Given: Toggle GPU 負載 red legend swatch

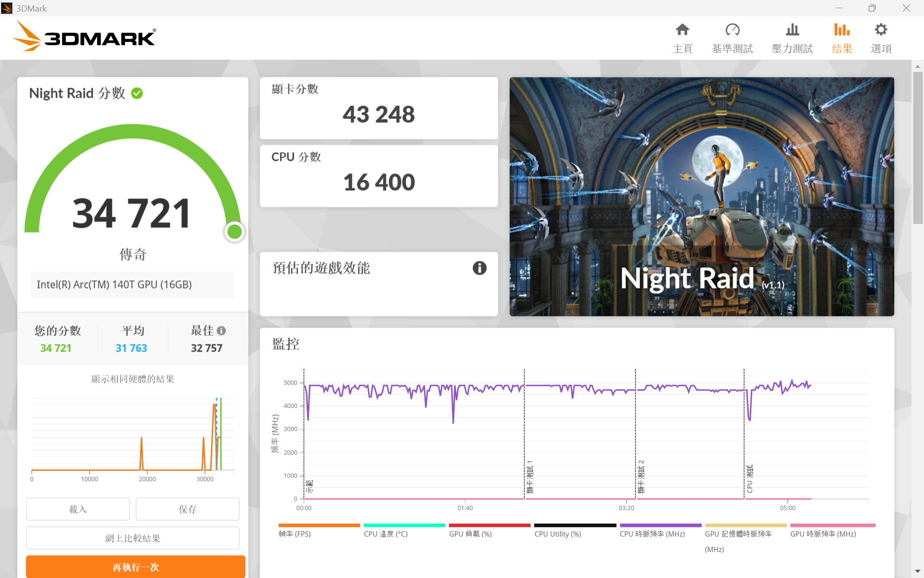Looking at the screenshot, I should pos(489,525).
